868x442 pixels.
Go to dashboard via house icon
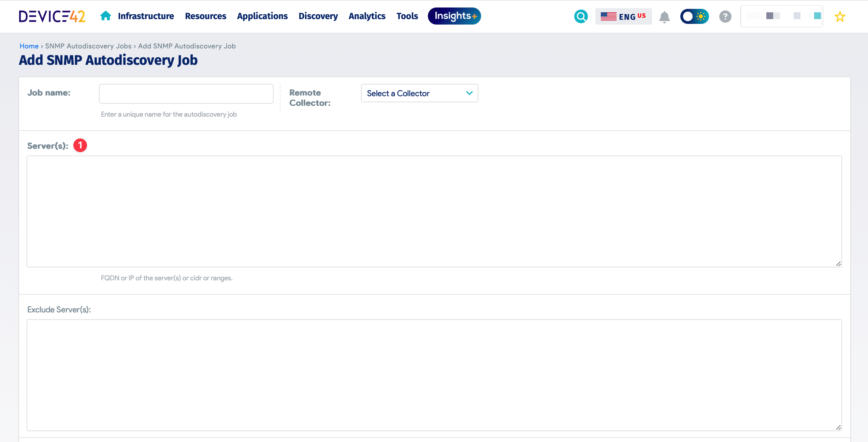click(x=105, y=16)
